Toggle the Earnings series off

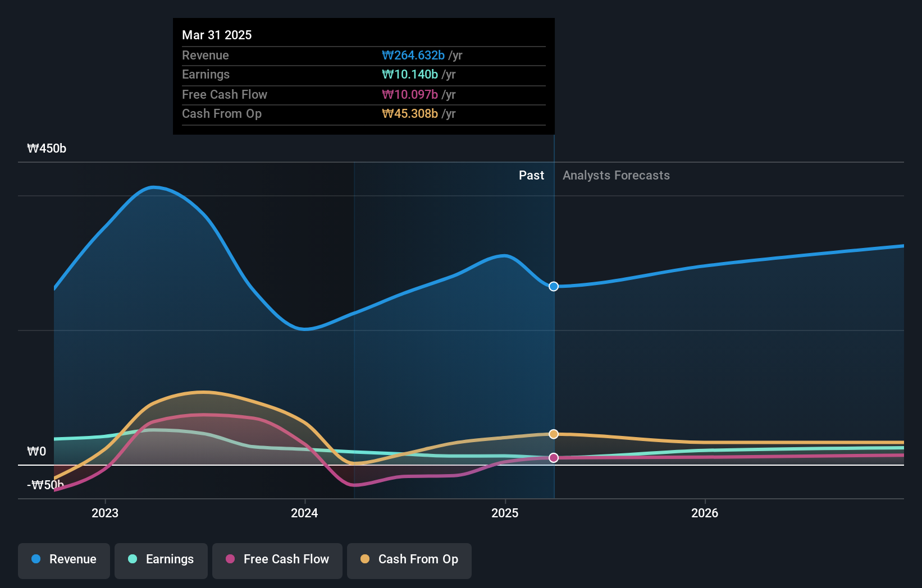161,559
